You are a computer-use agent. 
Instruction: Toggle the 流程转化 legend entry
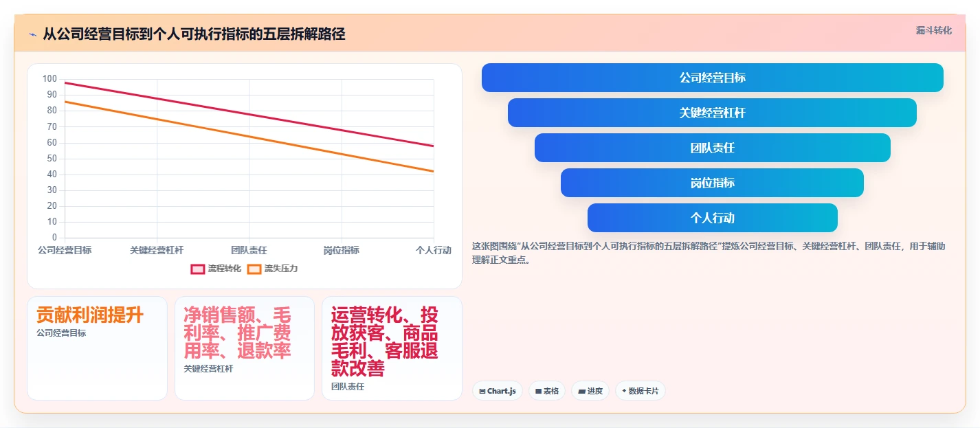[x=216, y=269]
